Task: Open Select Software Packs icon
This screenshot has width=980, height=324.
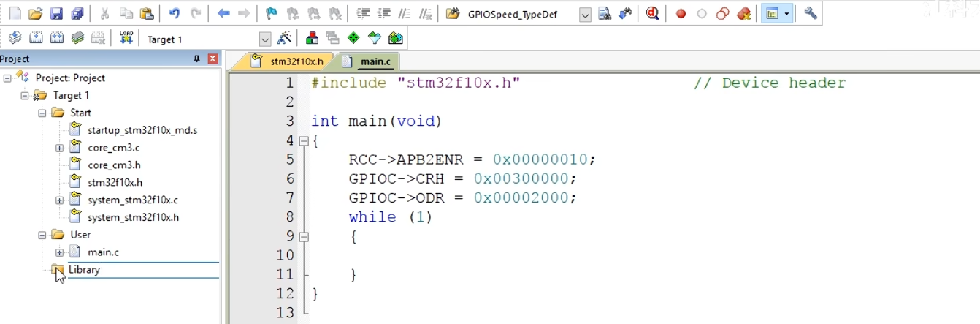Action: (x=375, y=38)
